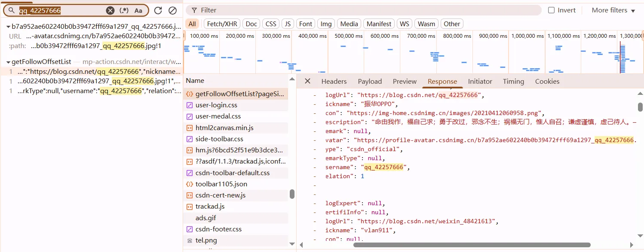Select toolbar1105.json request
The width and height of the screenshot is (644, 252).
click(236, 184)
